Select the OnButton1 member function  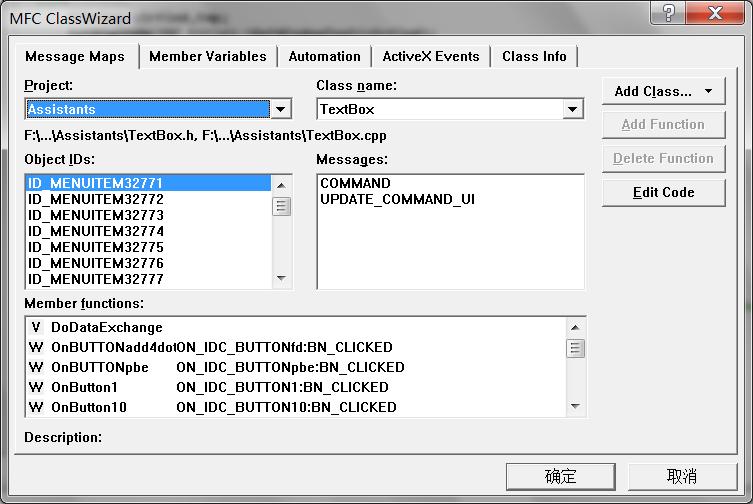(x=295, y=387)
